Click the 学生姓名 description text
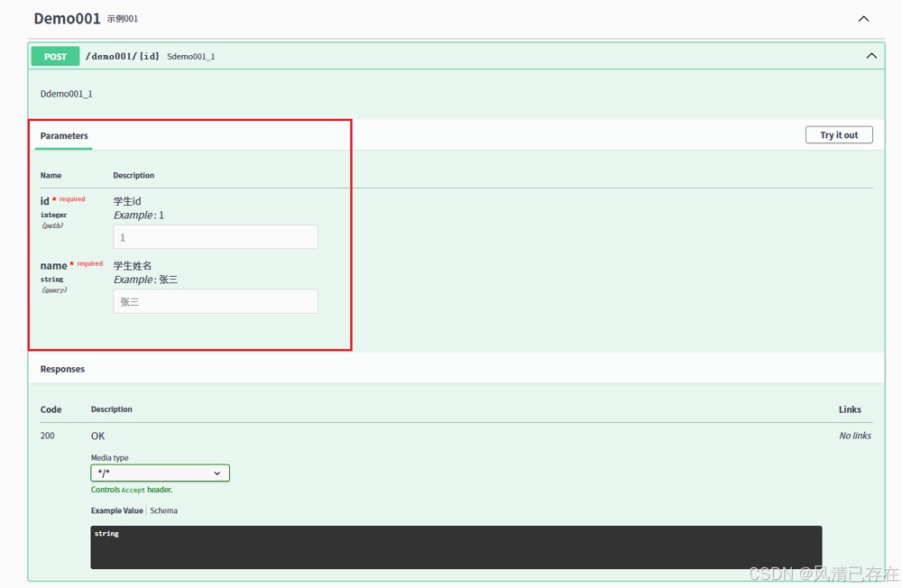Viewport: 902px width, 588px height. tap(133, 265)
